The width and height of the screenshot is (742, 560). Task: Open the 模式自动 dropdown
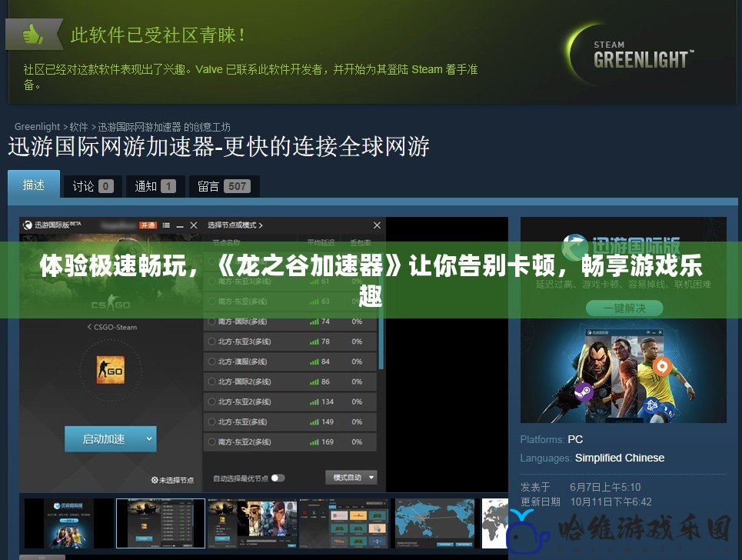pos(351,478)
